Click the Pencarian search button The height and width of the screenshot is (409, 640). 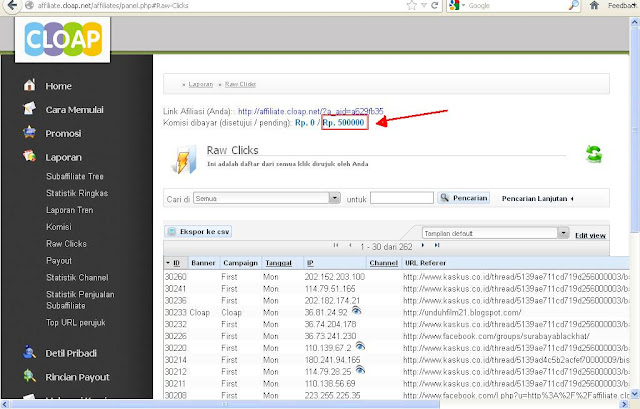(x=463, y=198)
